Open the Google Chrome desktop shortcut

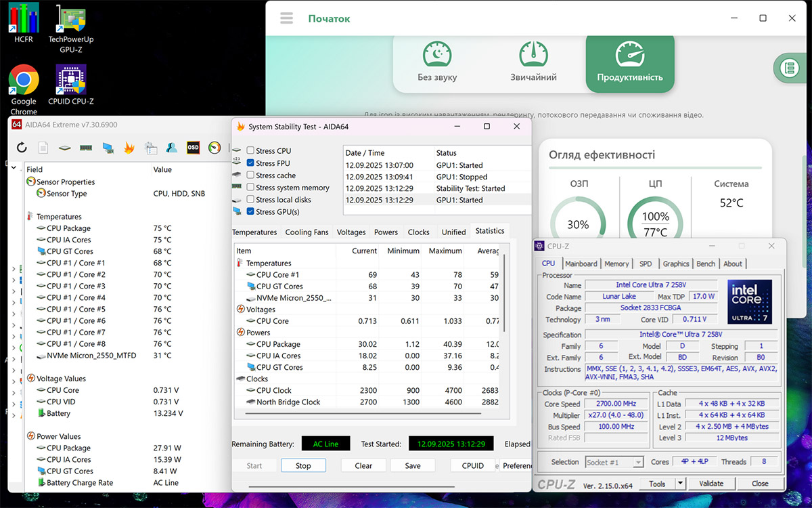[x=24, y=90]
